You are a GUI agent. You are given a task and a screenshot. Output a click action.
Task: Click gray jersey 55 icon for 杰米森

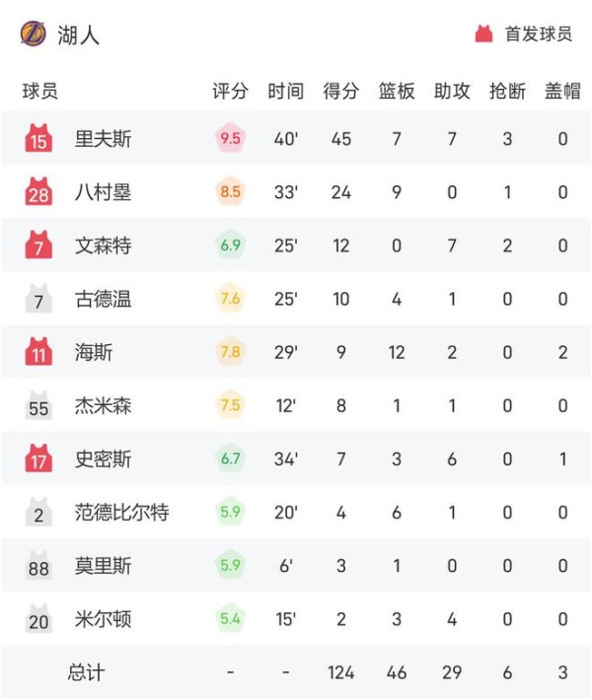click(38, 405)
